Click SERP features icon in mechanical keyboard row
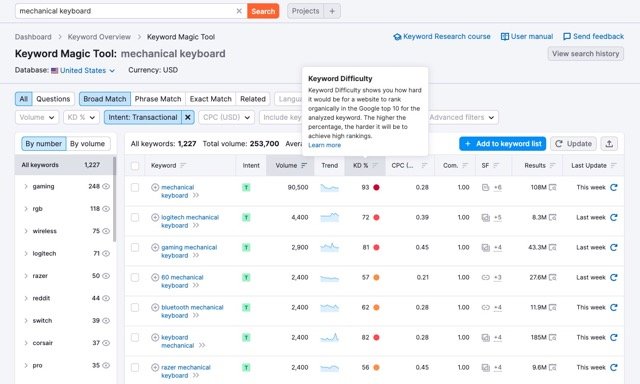Screen dimensions: 640x384 click(485, 187)
